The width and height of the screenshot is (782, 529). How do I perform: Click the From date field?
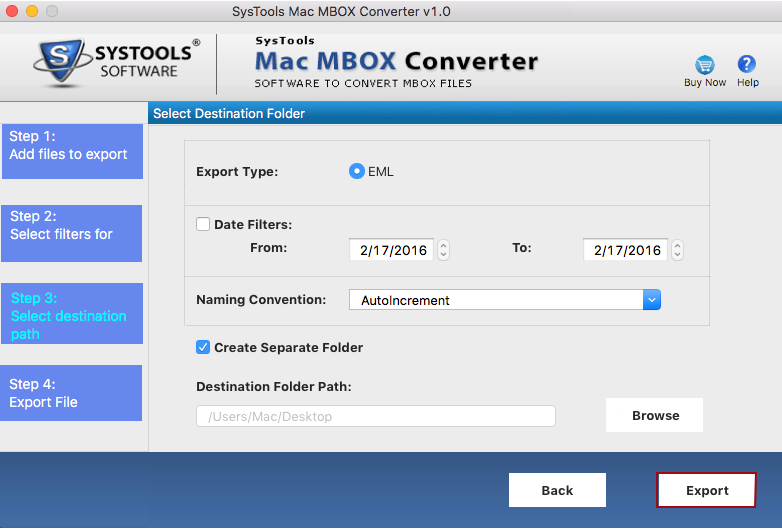click(x=391, y=250)
